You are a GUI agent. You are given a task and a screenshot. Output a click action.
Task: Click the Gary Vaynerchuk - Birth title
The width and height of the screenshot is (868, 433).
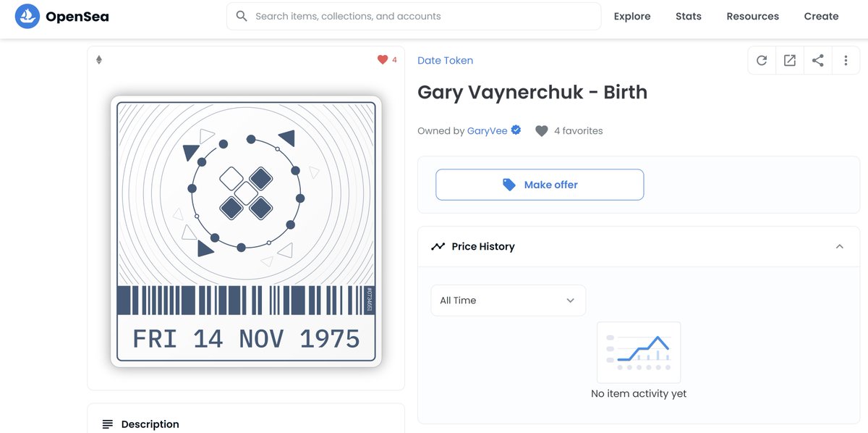[532, 93]
